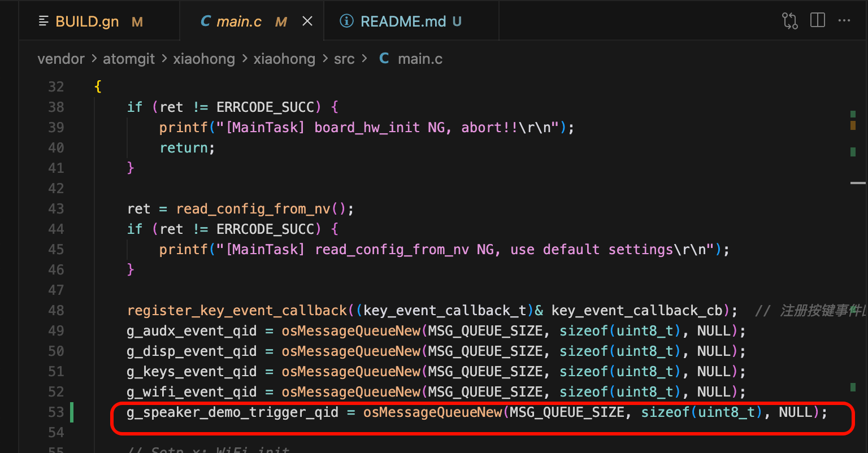This screenshot has height=453, width=868.
Task: Click the board_hw_init NG printf string
Action: pos(388,128)
